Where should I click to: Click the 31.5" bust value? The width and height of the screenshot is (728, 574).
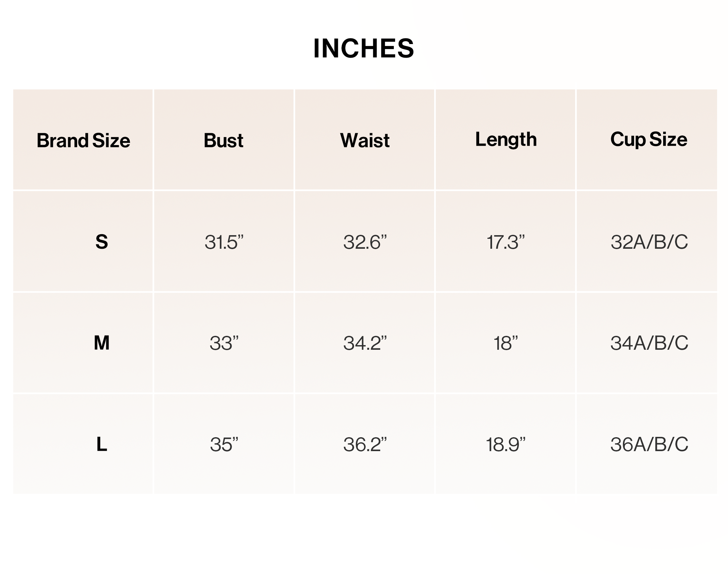224,242
